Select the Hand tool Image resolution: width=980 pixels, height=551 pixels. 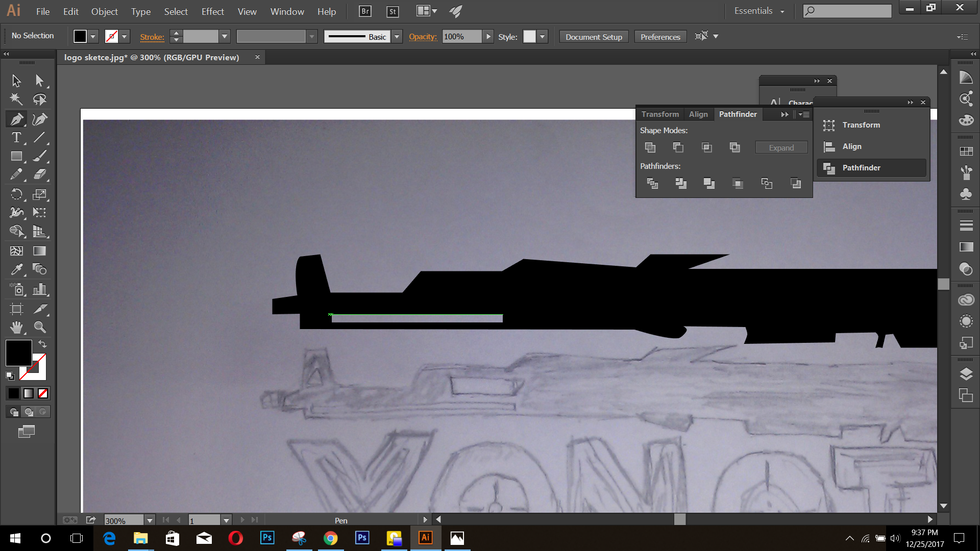(x=16, y=327)
